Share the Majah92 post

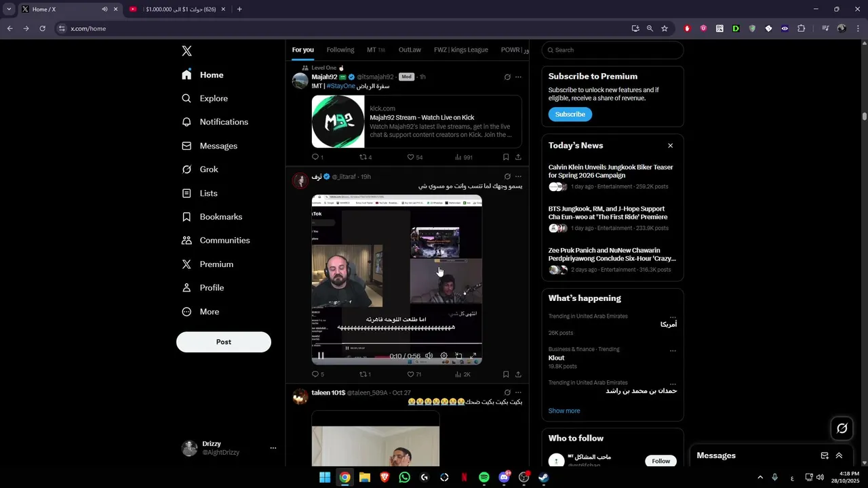[x=518, y=157]
